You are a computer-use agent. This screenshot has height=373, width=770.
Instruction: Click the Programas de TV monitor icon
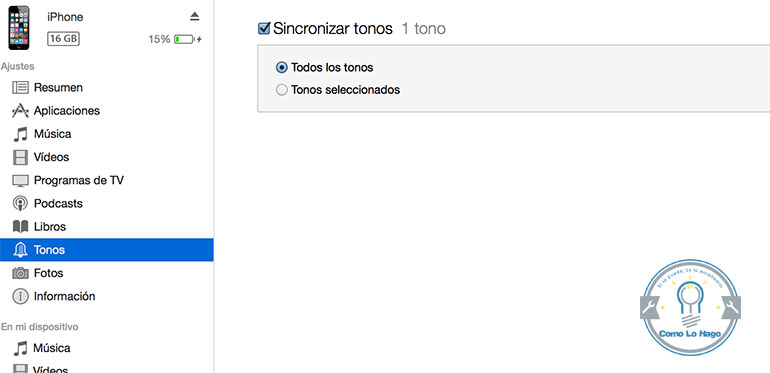(x=20, y=181)
